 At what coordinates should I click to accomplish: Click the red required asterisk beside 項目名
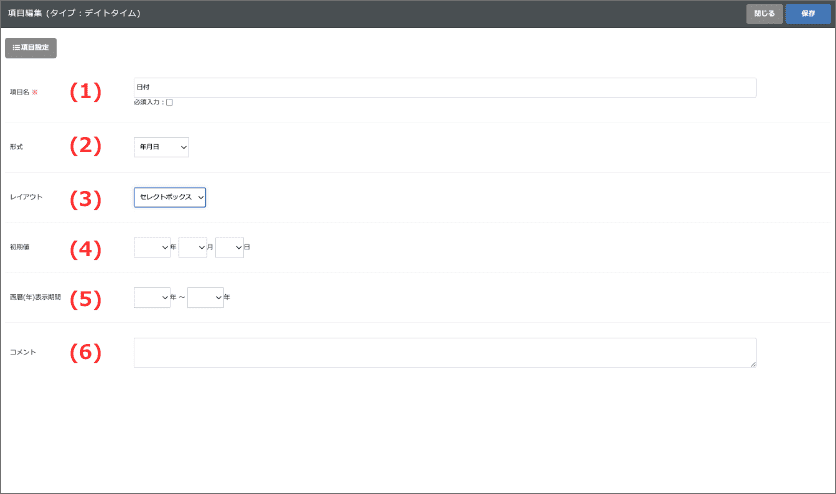pos(34,92)
